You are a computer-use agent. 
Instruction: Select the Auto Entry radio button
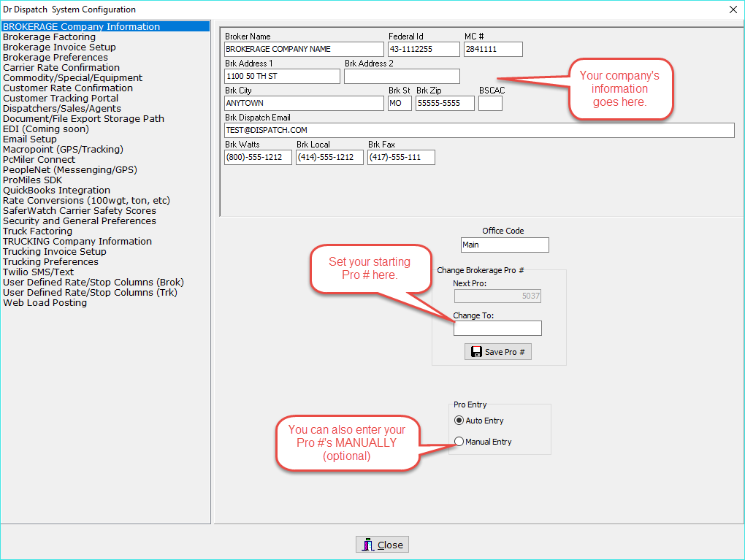(x=459, y=421)
